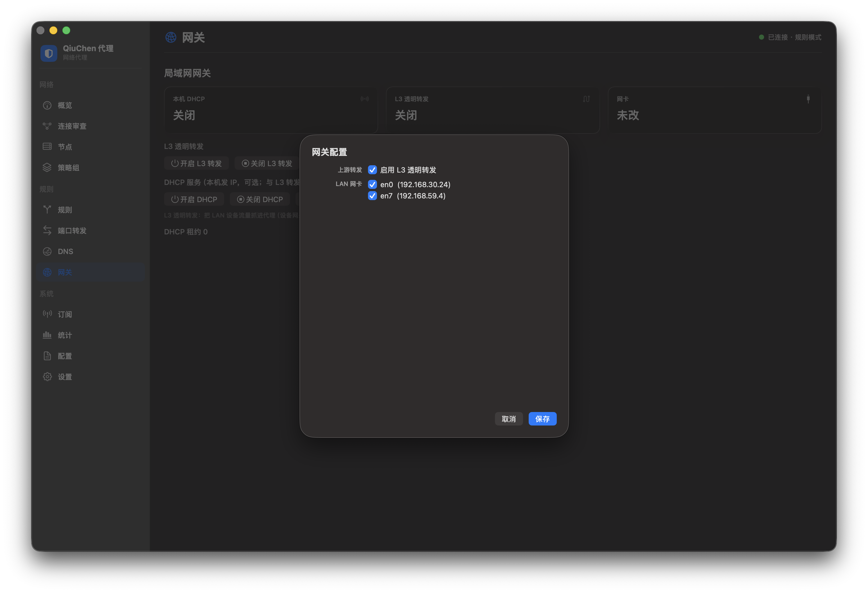Click the DNS globe icon
This screenshot has width=868, height=593.
tap(47, 252)
